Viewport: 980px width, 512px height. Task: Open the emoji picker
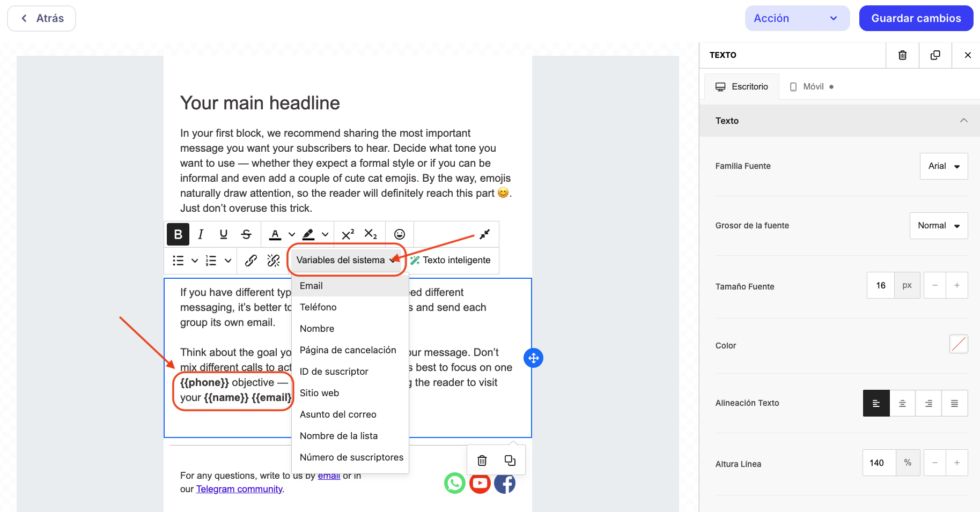400,234
